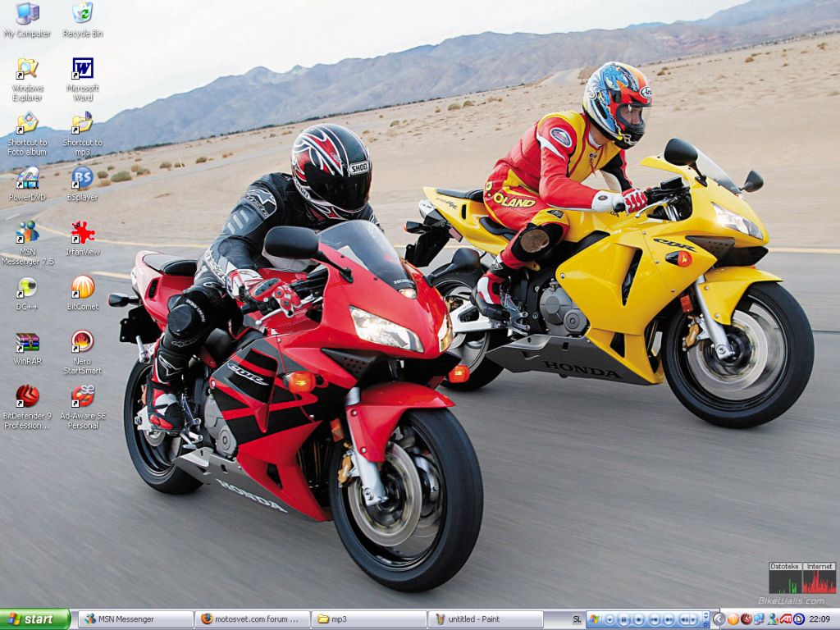Switch to motosvet.com forum Firefox window
The height and width of the screenshot is (630, 840).
[x=253, y=619]
